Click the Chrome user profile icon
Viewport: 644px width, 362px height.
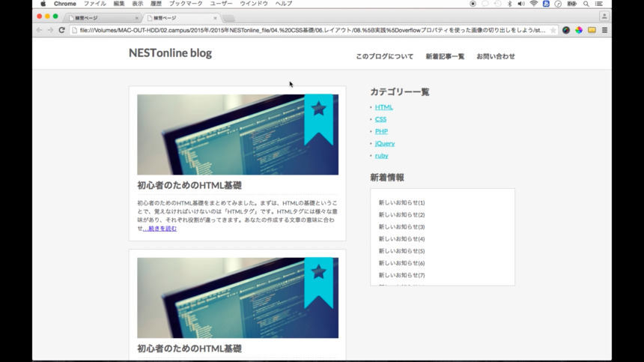[x=604, y=16]
